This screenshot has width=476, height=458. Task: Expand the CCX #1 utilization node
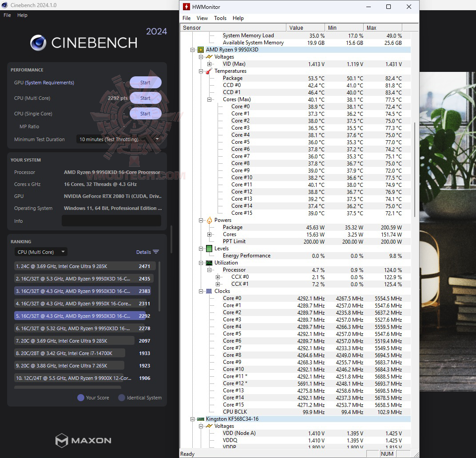pyautogui.click(x=218, y=284)
